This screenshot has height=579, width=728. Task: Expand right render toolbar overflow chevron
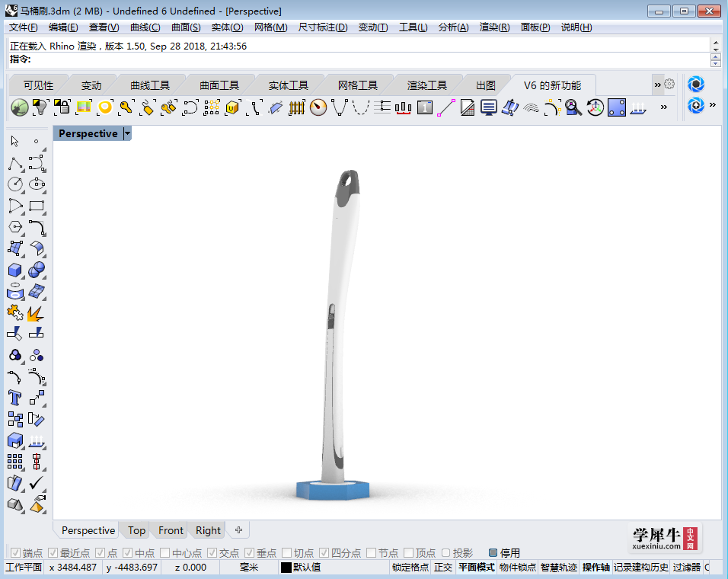(713, 105)
